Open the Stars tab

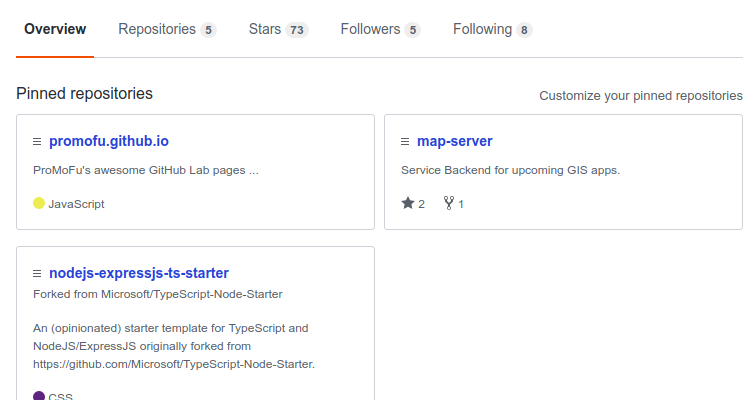click(x=278, y=29)
